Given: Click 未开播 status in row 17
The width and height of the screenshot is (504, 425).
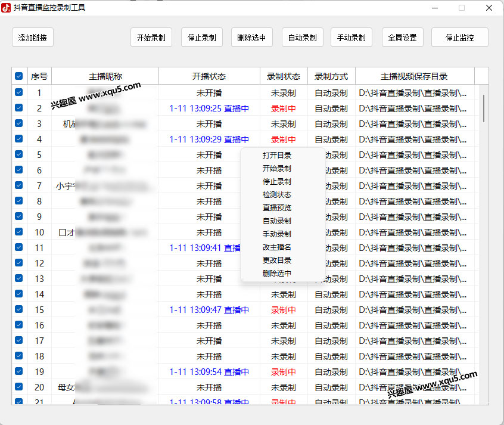Looking at the screenshot, I should coord(209,341).
